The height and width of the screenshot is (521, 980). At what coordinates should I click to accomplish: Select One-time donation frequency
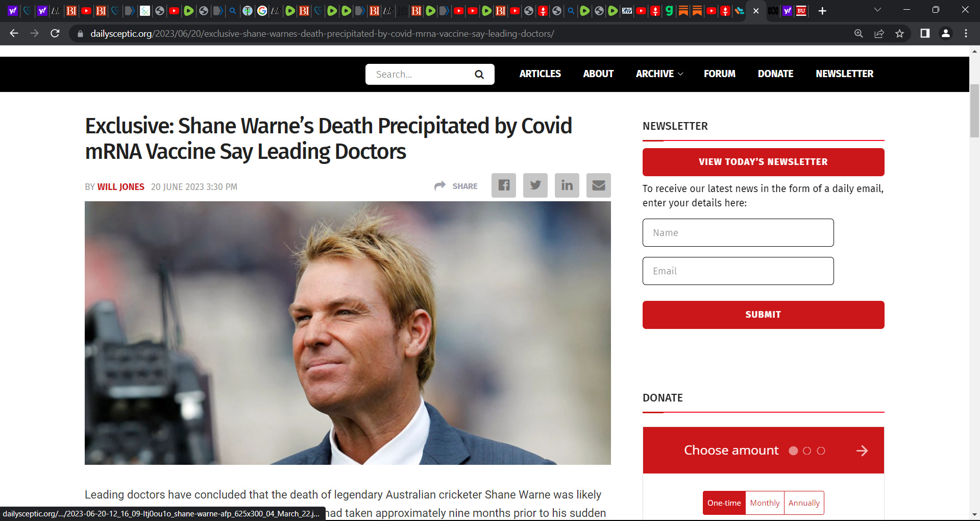(724, 503)
